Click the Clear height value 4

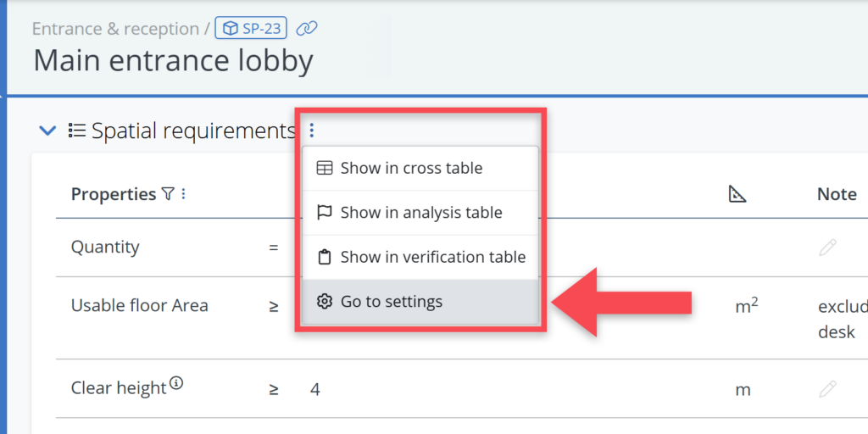point(315,390)
